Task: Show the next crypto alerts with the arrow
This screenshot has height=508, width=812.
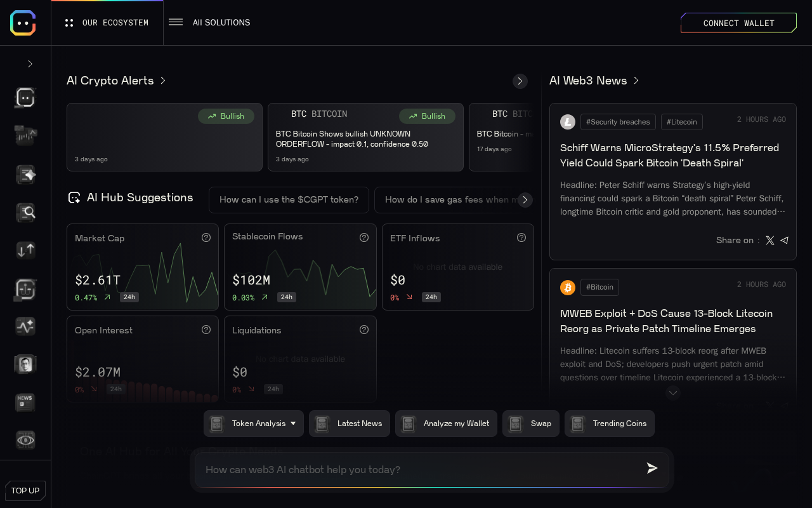Action: [520, 81]
